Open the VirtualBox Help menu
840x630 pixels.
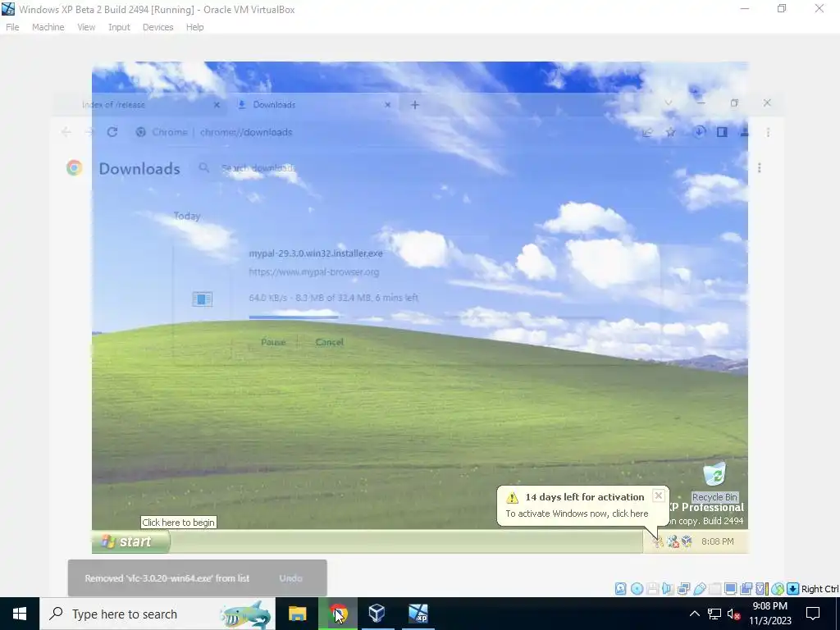194,27
